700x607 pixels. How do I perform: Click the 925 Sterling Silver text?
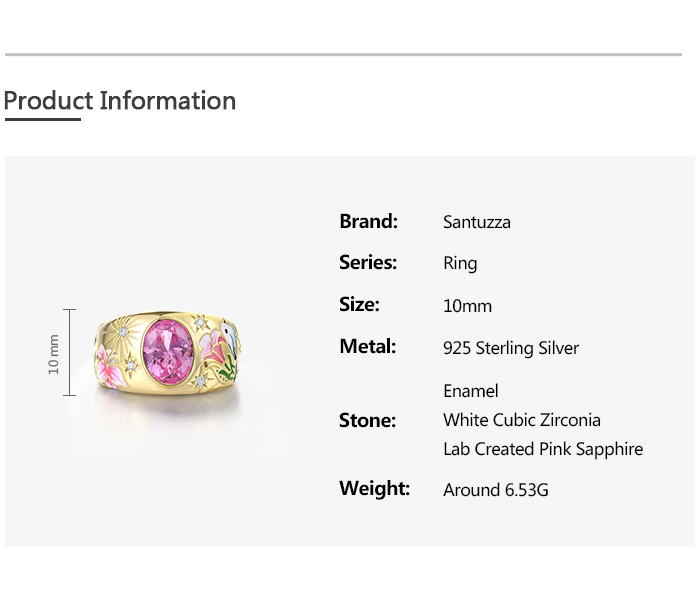point(510,348)
